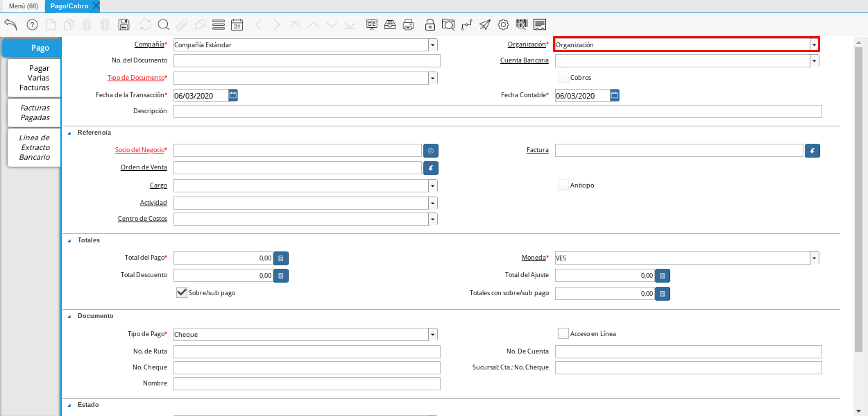
Task: Select the Pago side tab
Action: tap(31, 48)
